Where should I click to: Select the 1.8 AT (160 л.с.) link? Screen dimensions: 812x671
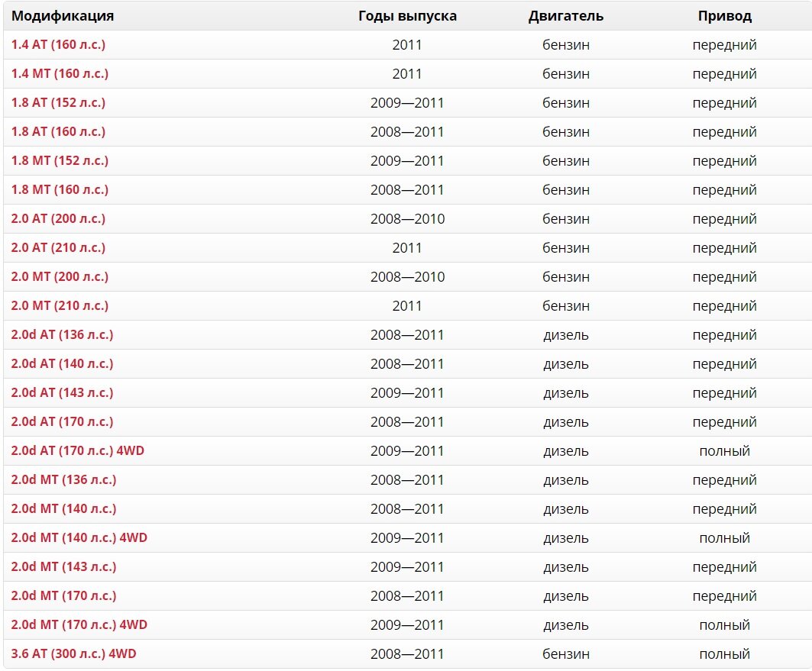[58, 132]
